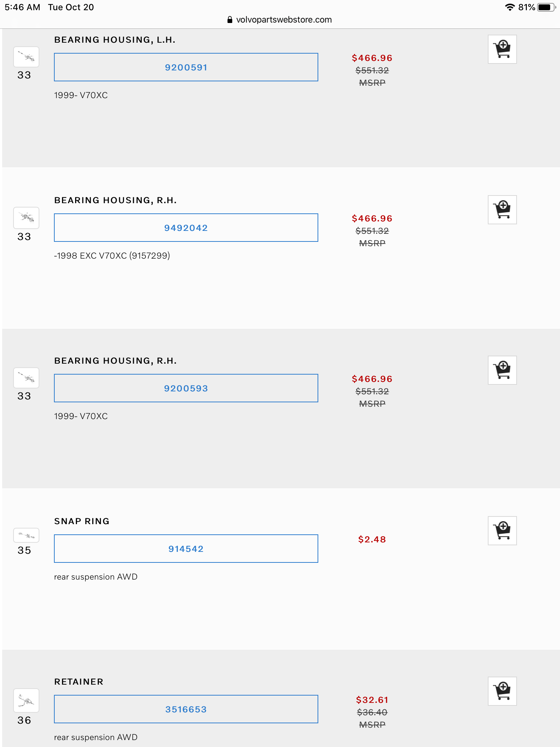
Task: Tap the Snap Ring $2.48 price
Action: pos(372,539)
